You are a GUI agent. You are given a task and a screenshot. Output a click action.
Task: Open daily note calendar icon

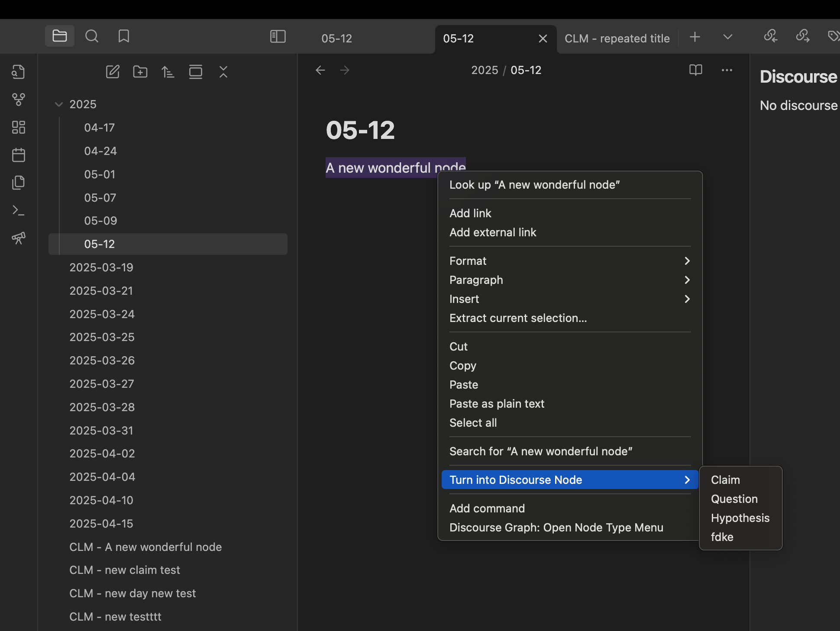coord(19,155)
